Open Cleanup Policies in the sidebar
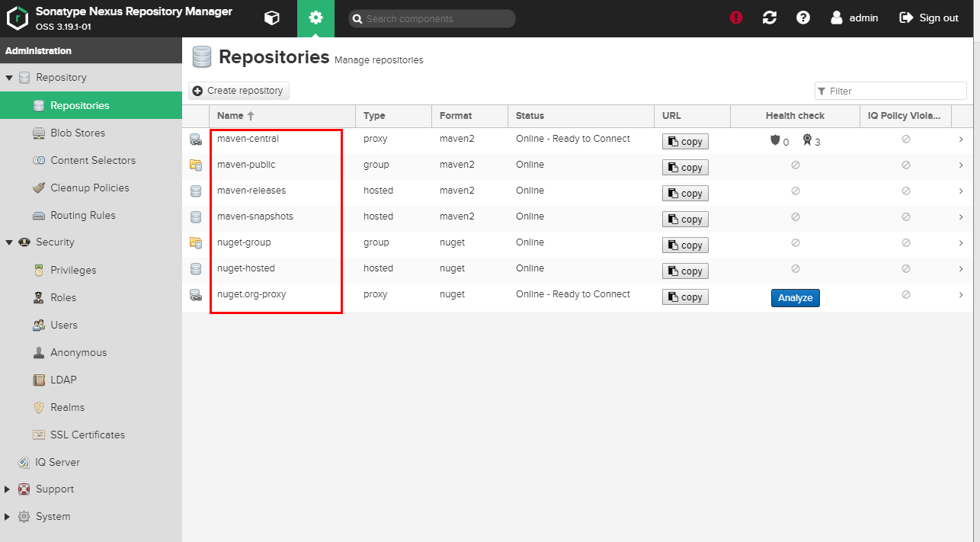Image resolution: width=980 pixels, height=542 pixels. 91,188
